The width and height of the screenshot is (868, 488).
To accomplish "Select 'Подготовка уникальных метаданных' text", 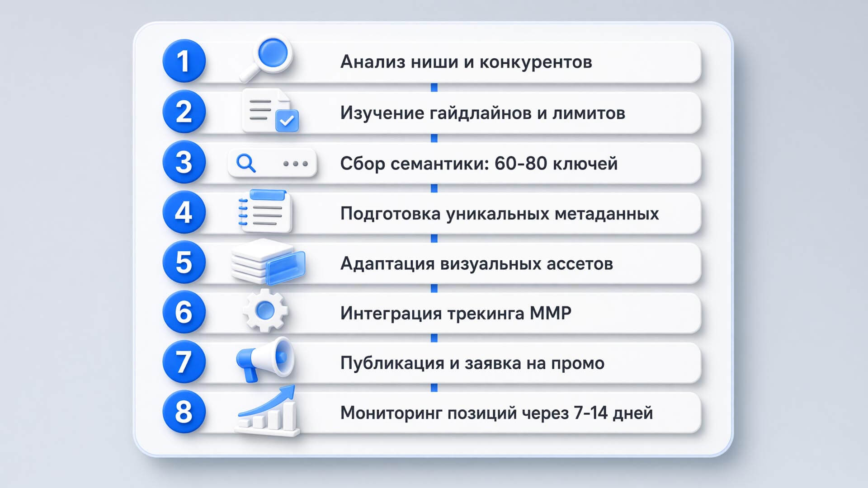I will 500,214.
